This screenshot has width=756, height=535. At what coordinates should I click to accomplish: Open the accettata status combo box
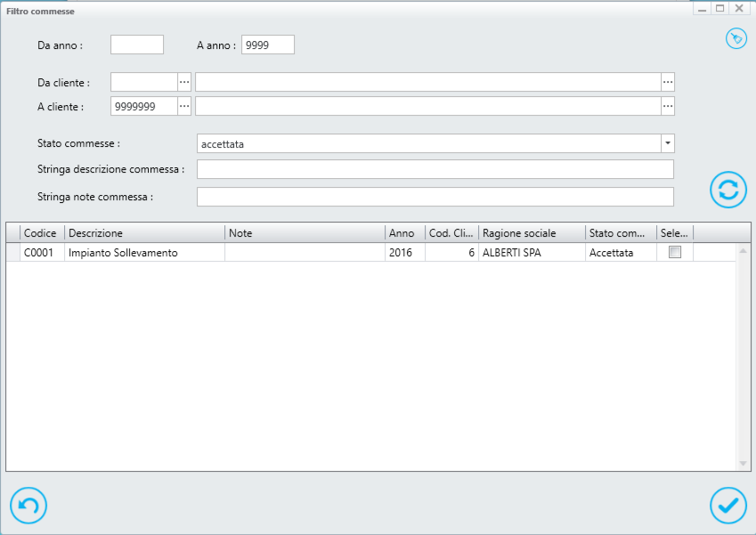(x=435, y=143)
